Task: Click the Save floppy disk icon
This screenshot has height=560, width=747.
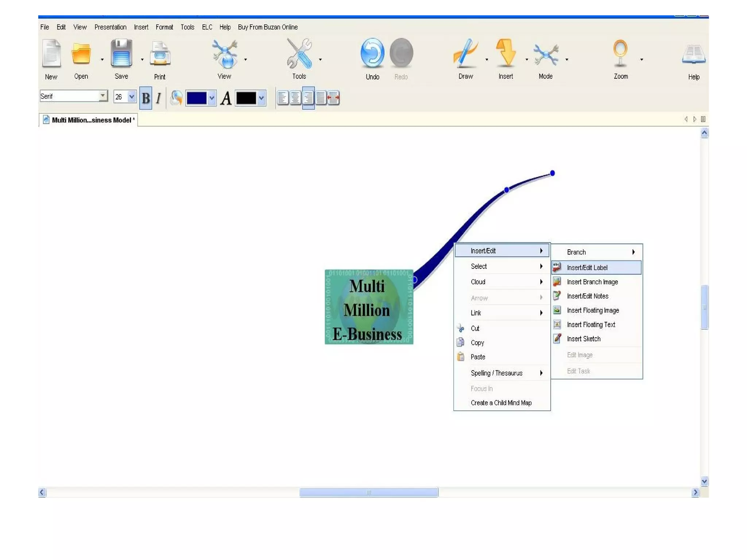Action: click(121, 54)
